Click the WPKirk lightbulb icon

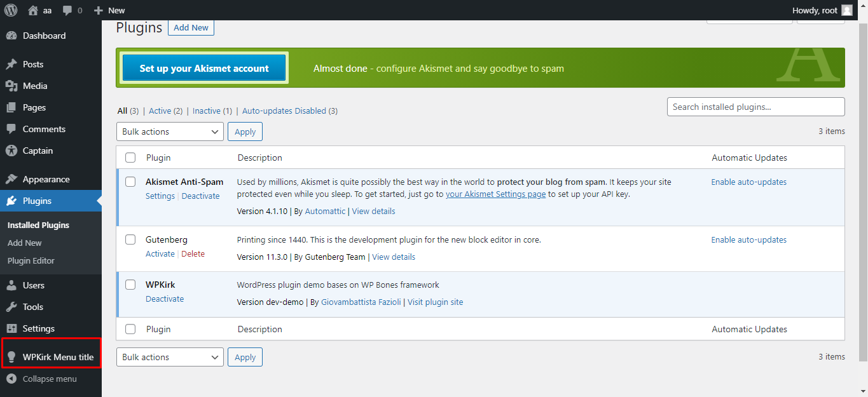pos(11,357)
